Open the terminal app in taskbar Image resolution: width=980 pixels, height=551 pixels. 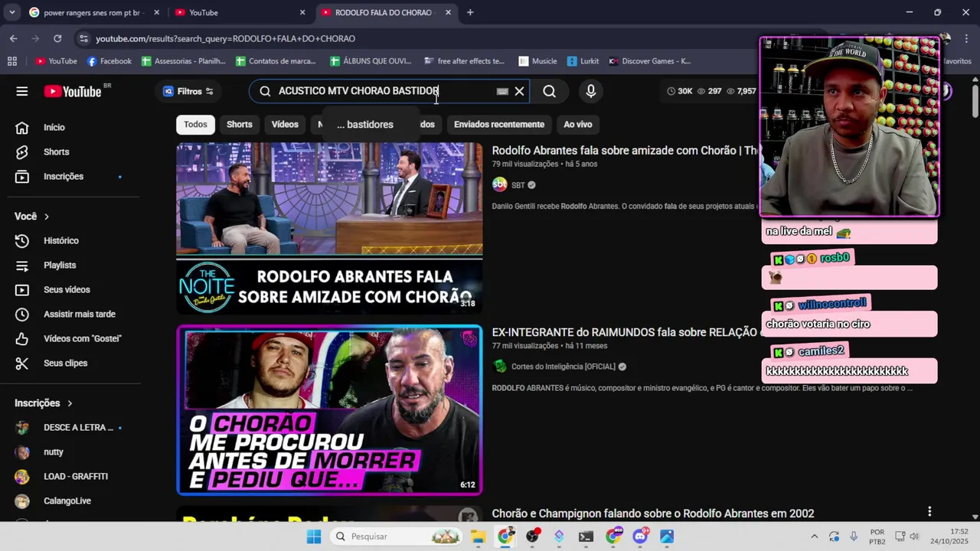click(586, 536)
